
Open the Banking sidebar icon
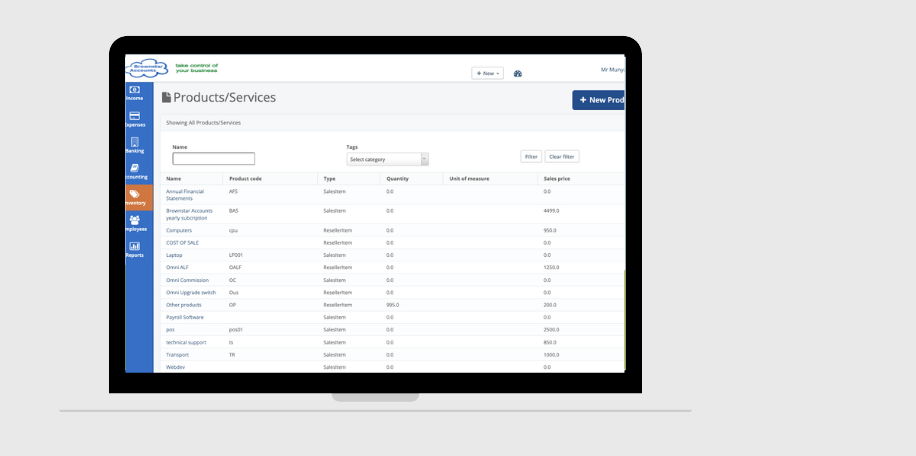pyautogui.click(x=134, y=144)
